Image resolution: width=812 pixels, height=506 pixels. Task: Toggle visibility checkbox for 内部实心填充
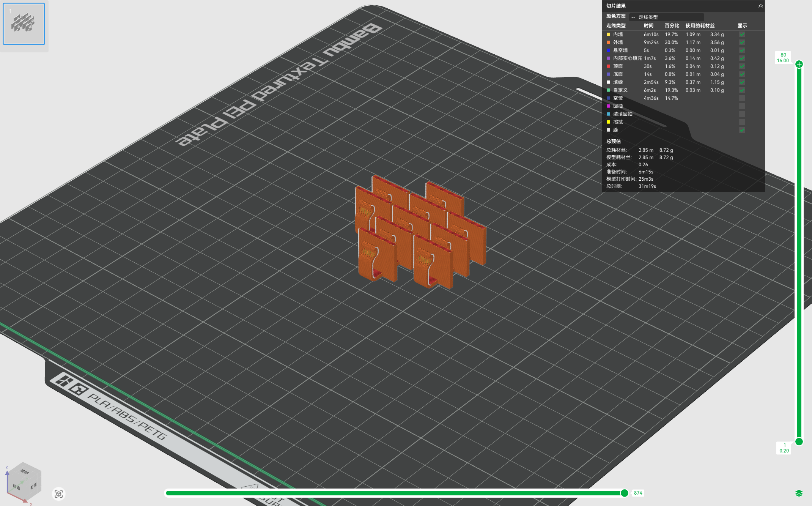point(742,58)
